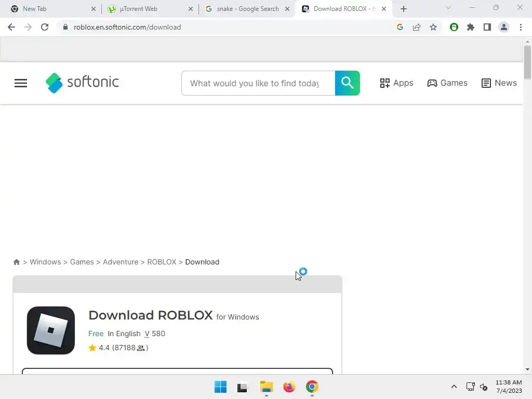Open File Explorer from the taskbar
The image size is (532, 399).
tap(267, 387)
